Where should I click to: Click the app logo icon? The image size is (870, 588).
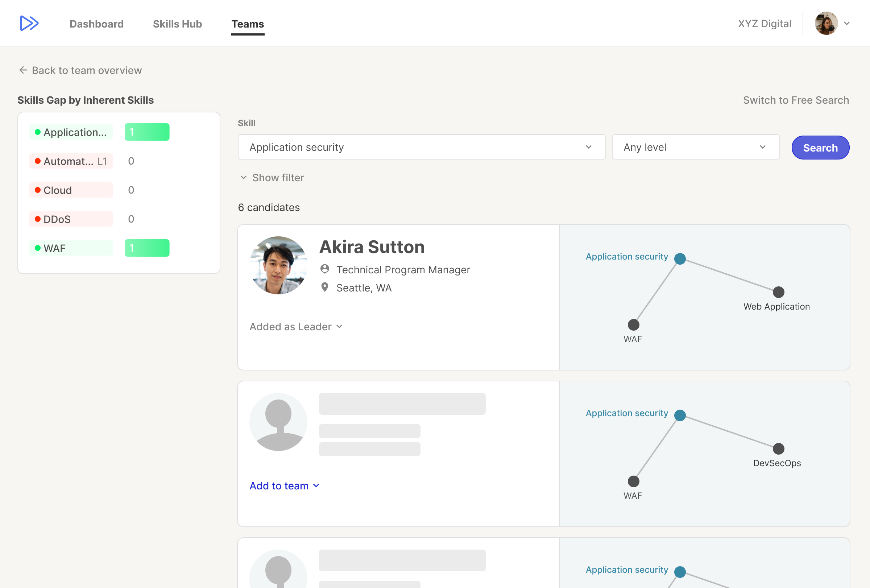pyautogui.click(x=29, y=23)
